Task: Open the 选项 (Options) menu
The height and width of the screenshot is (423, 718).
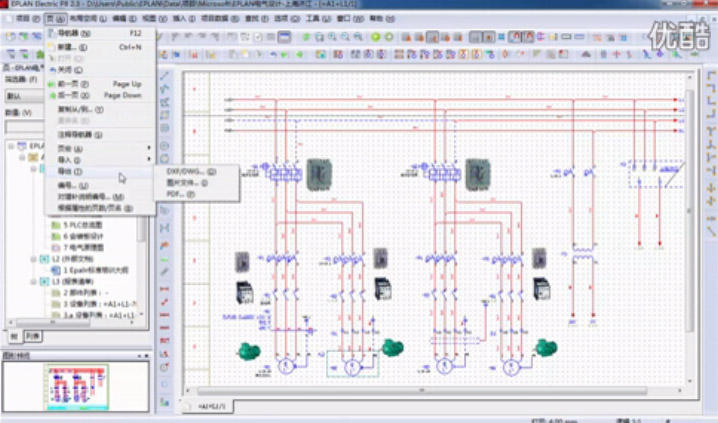Action: [x=287, y=19]
